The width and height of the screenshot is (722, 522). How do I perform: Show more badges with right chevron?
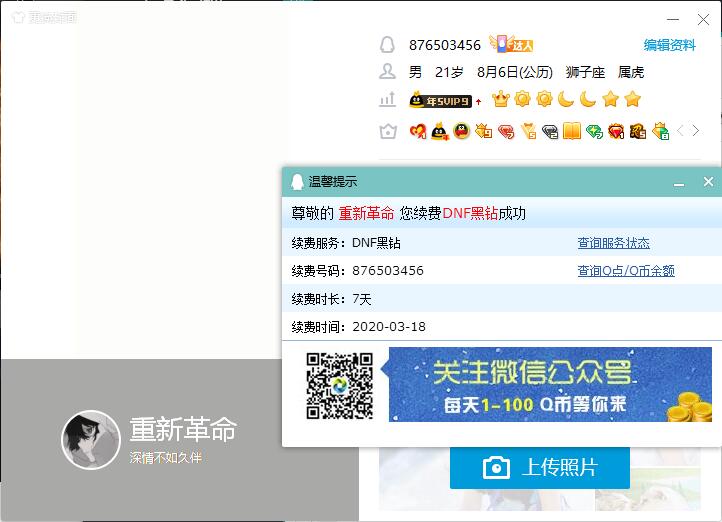[696, 131]
